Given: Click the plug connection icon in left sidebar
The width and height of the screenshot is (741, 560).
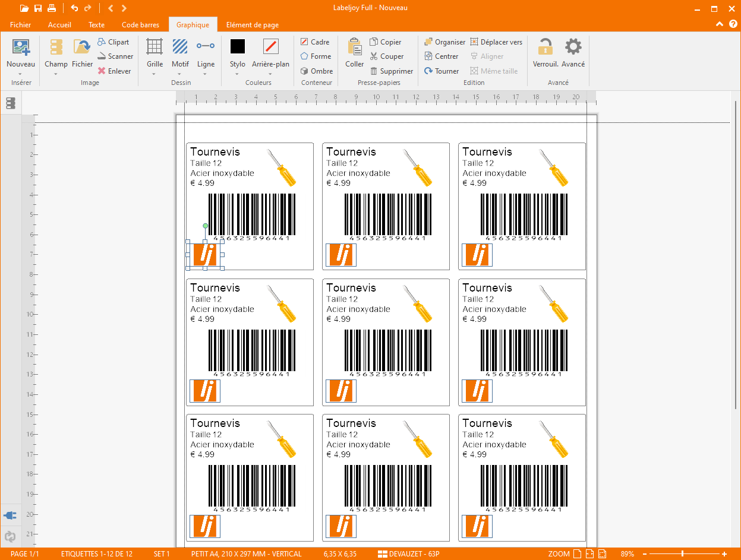Looking at the screenshot, I should 10,515.
